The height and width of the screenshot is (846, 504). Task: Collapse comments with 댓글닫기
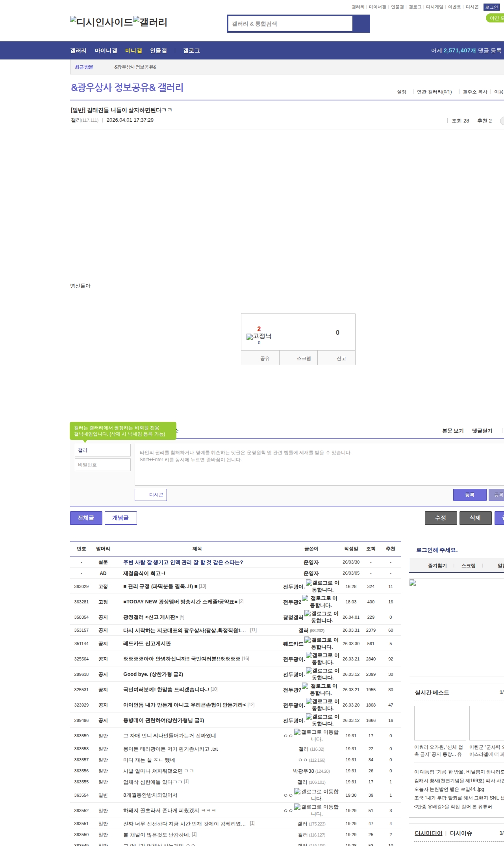pos(482,431)
